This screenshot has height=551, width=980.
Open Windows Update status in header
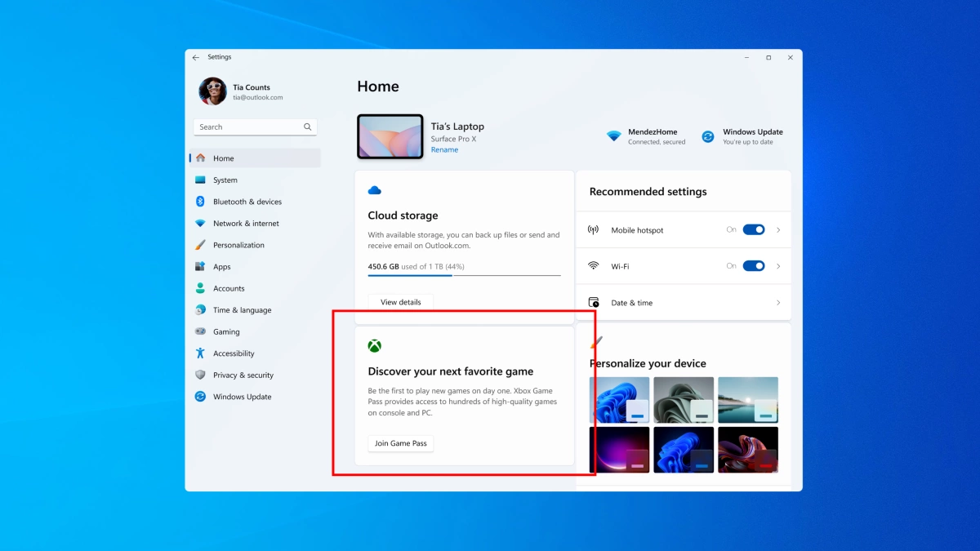tap(748, 142)
